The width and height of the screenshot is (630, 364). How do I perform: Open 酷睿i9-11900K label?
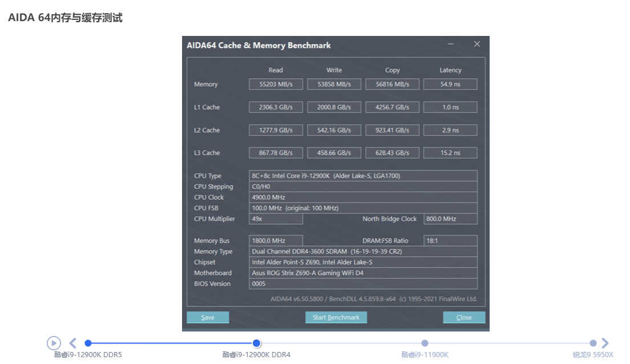point(425,355)
